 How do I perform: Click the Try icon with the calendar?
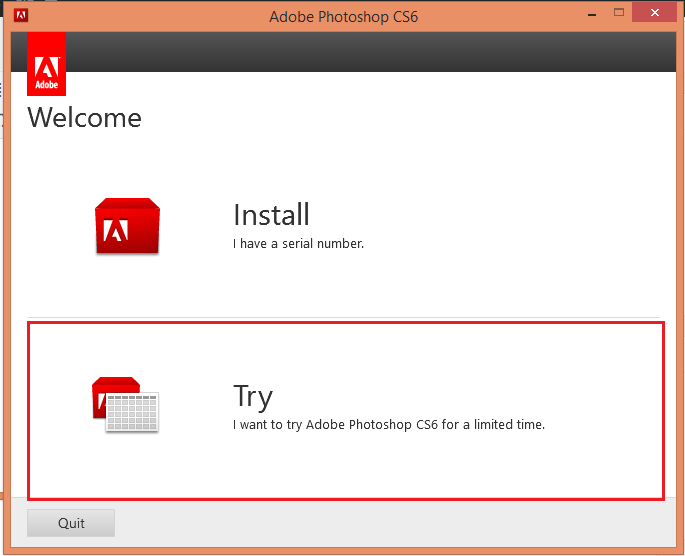[x=126, y=405]
